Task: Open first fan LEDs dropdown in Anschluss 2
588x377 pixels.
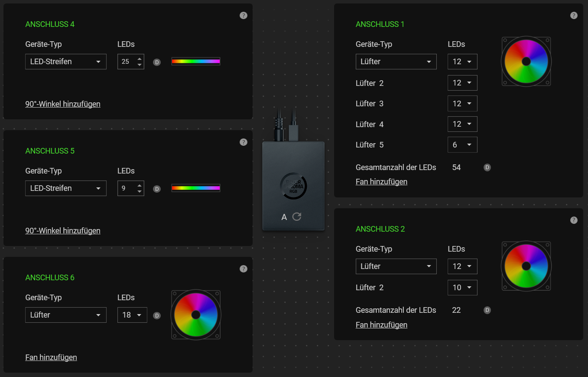Action: [x=462, y=266]
